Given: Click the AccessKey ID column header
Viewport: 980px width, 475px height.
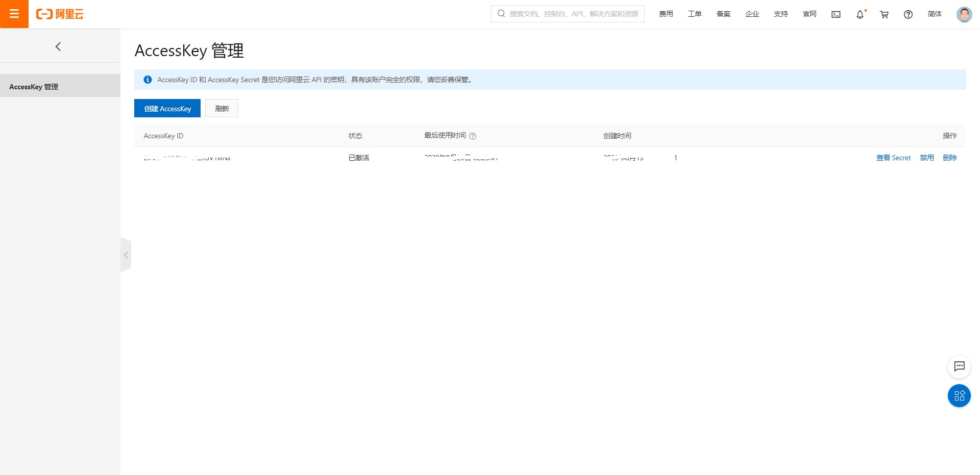Looking at the screenshot, I should pyautogui.click(x=163, y=136).
